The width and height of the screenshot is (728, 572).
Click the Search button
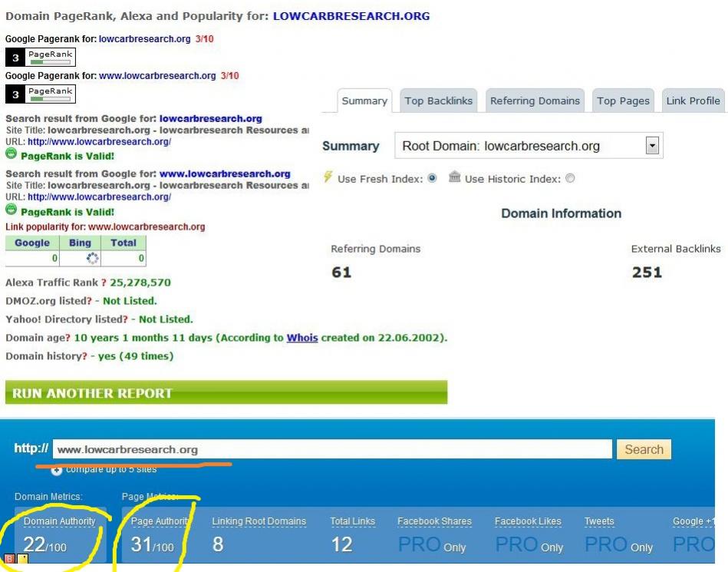pos(644,449)
